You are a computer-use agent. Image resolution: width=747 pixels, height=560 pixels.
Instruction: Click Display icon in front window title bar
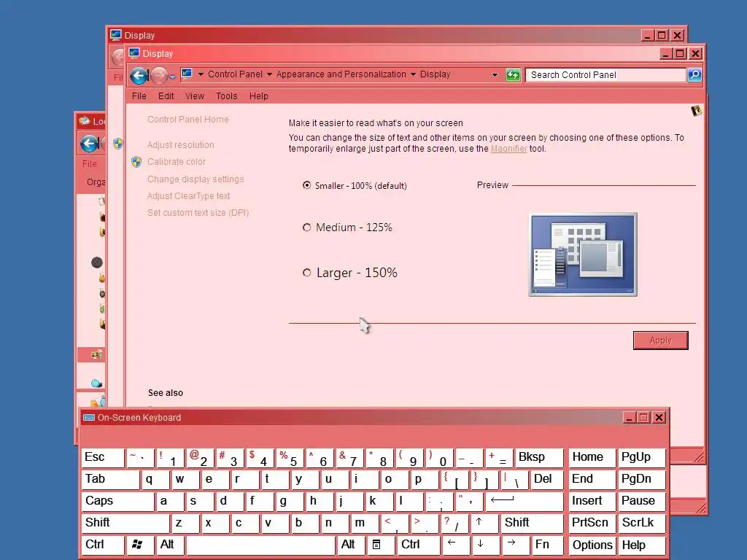point(134,53)
